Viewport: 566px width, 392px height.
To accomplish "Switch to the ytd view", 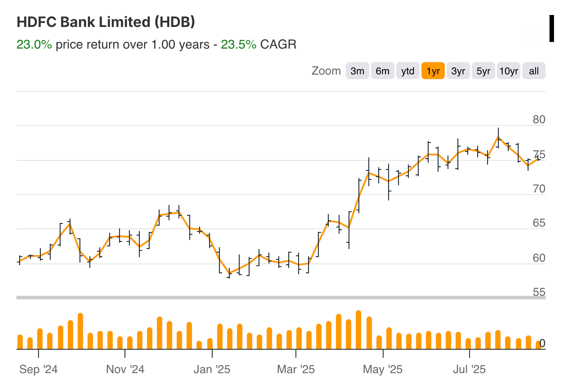I will (408, 71).
